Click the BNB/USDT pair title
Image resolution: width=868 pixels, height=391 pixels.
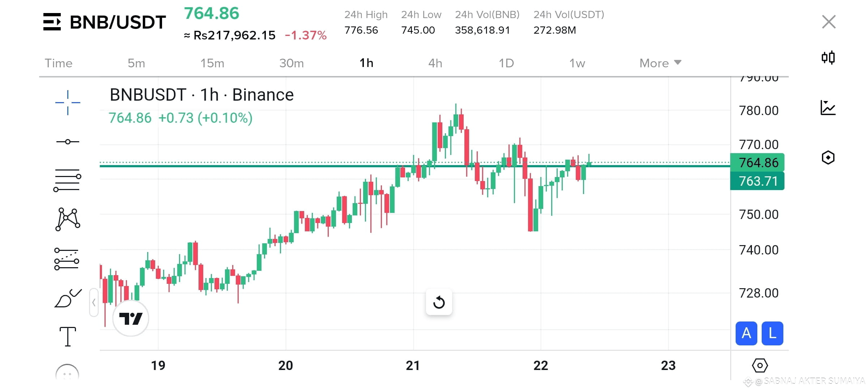[118, 22]
